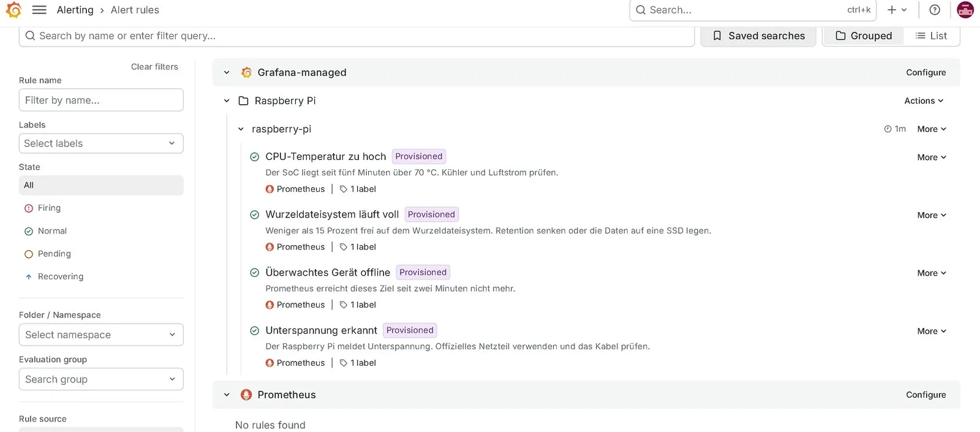
Task: Open the Select labels dropdown
Action: tap(101, 143)
